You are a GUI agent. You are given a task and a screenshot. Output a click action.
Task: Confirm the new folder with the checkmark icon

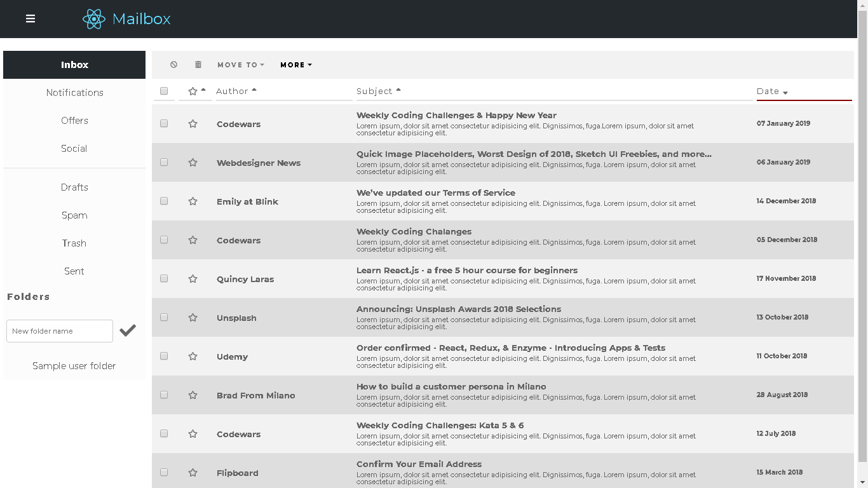tap(128, 330)
